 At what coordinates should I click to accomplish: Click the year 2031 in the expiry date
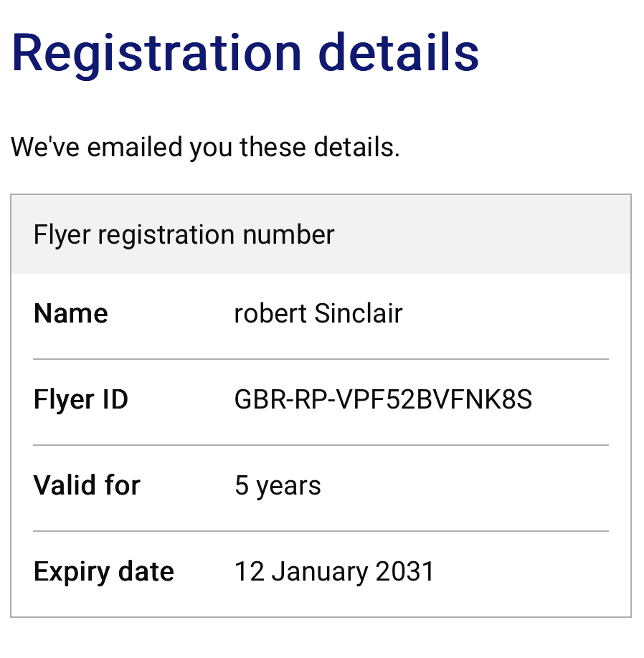(406, 571)
